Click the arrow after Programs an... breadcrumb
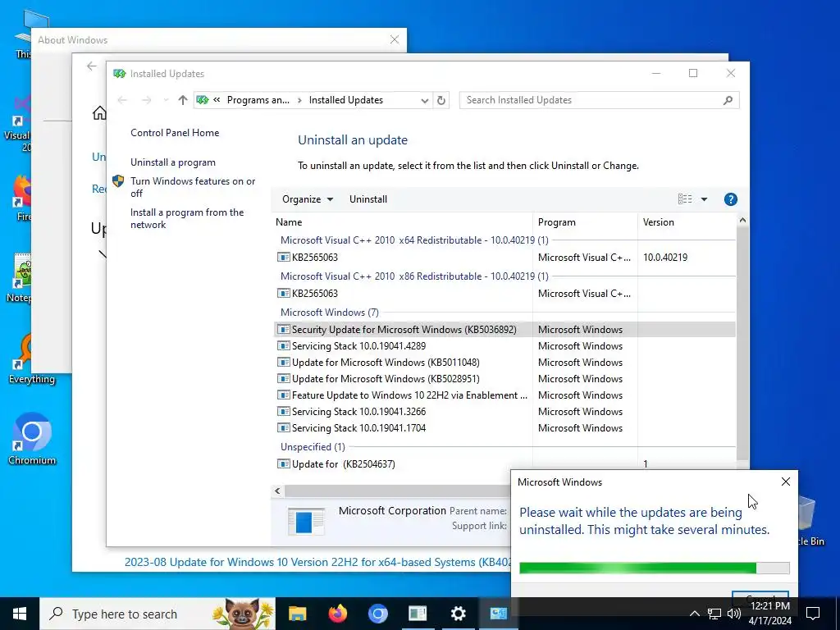Screen dimensions: 840x630 click(x=299, y=100)
